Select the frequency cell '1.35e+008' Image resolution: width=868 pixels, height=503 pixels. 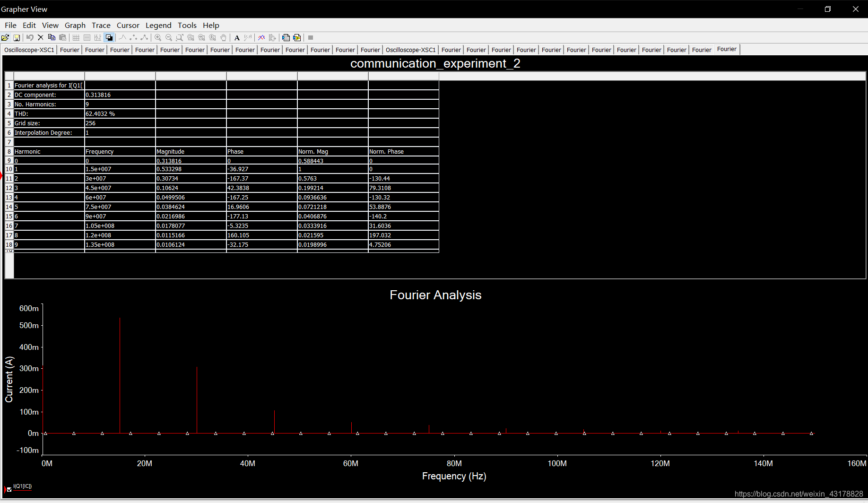pyautogui.click(x=120, y=244)
